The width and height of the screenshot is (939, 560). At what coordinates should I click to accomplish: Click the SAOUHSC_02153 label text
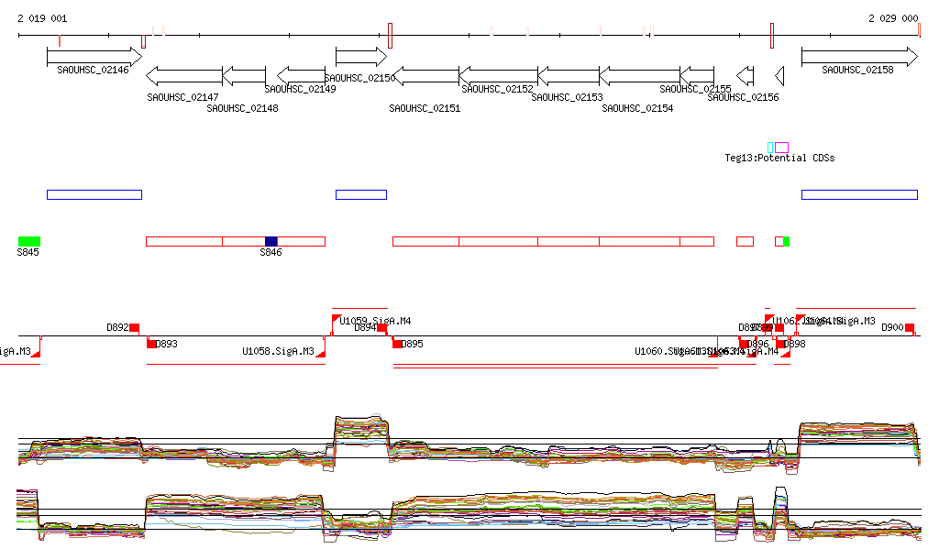(567, 97)
